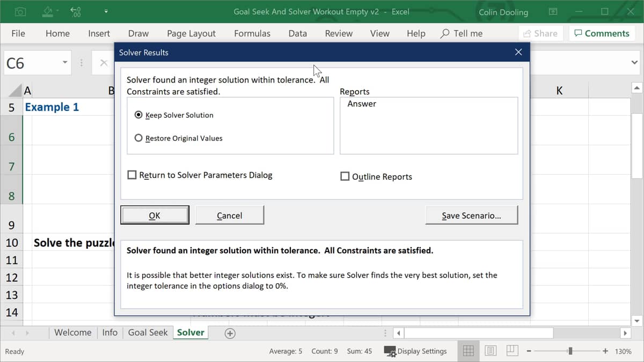Open Customize Quick Access Toolbar arrow

(x=106, y=11)
